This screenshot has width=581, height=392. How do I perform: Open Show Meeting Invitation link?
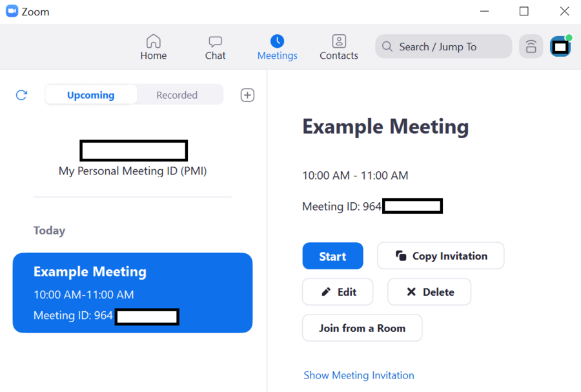tap(359, 375)
